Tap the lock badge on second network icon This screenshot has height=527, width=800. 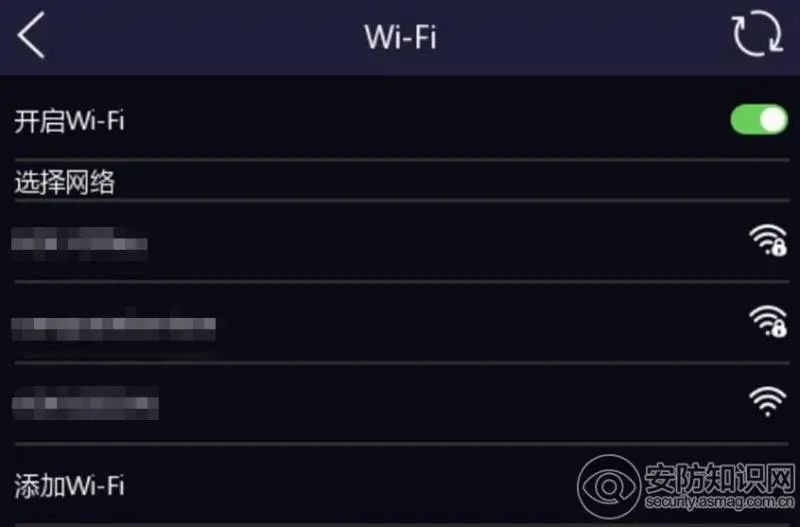click(x=778, y=330)
